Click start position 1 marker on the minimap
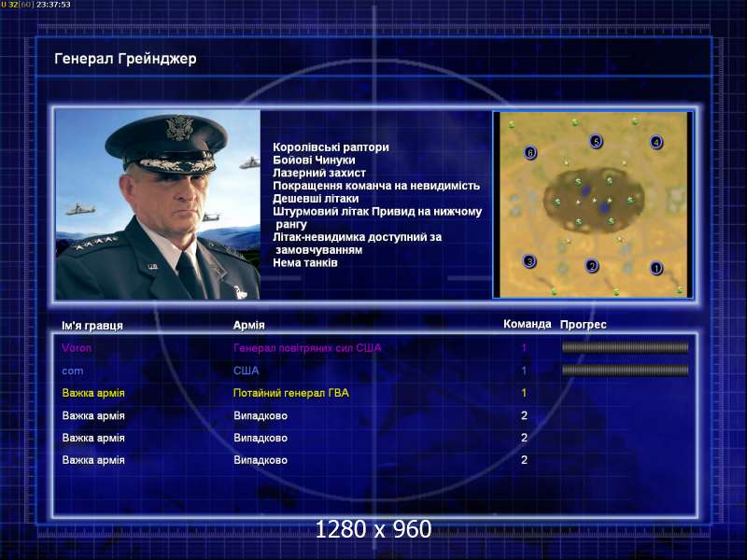This screenshot has width=747, height=560. tap(656, 268)
